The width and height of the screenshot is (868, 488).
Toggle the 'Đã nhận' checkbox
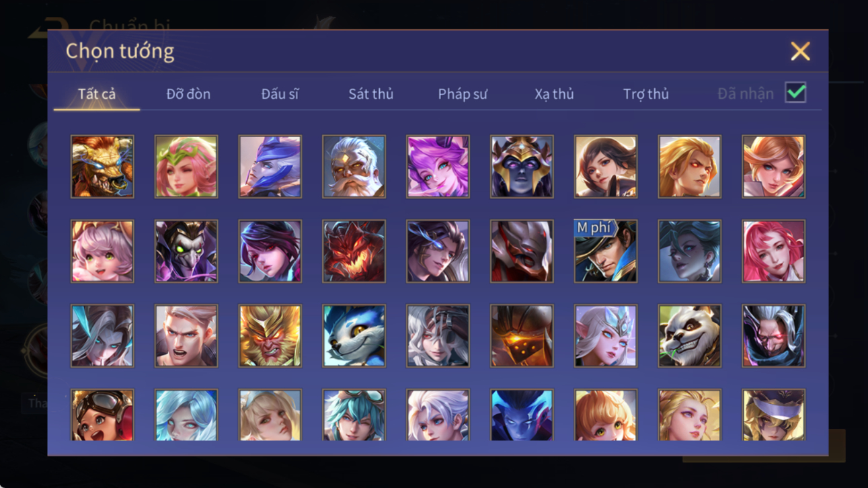(795, 93)
